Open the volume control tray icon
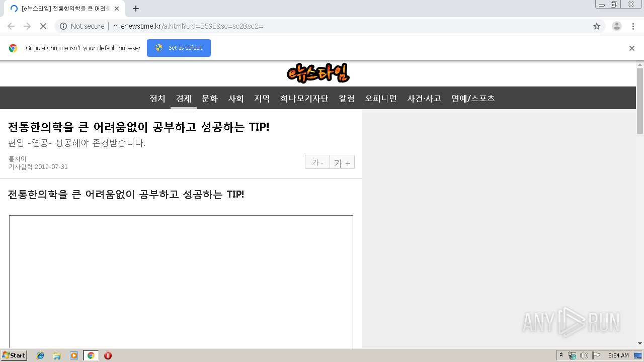This screenshot has height=362, width=644. pyautogui.click(x=584, y=355)
